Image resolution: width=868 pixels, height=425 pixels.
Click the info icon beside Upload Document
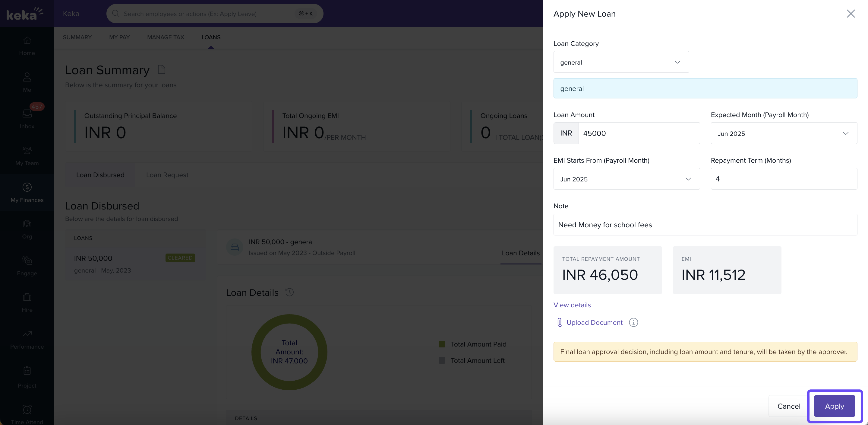click(633, 322)
